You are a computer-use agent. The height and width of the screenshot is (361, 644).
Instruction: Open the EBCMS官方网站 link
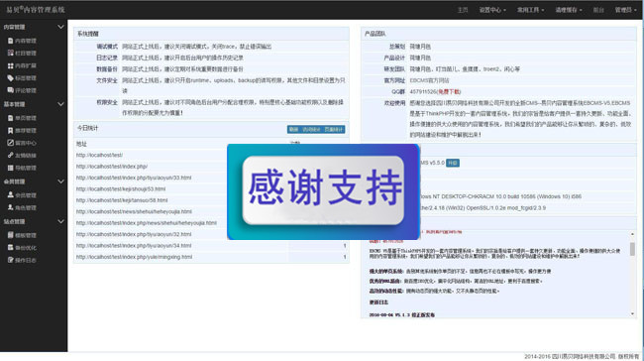pyautogui.click(x=429, y=80)
